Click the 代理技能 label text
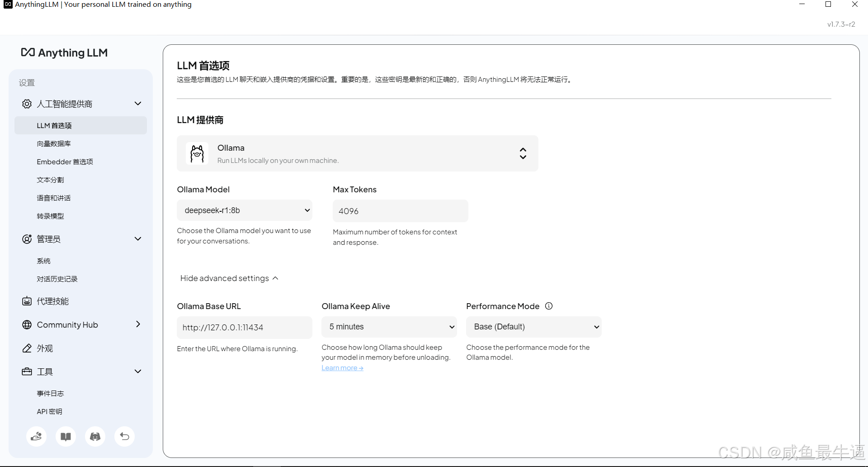Screen dimensions: 868x467 pos(53,301)
